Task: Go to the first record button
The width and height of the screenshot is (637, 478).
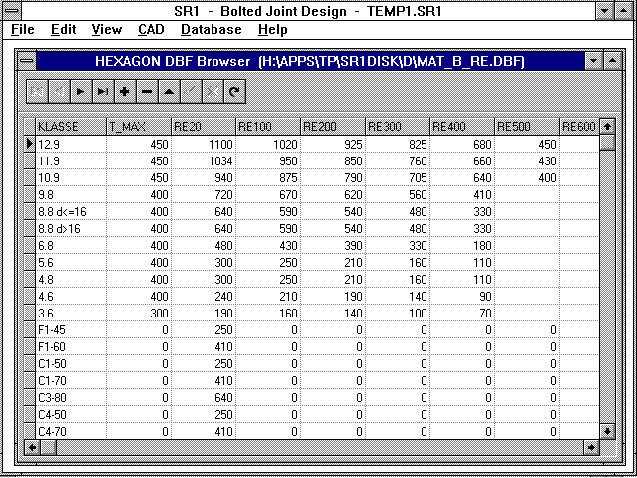Action: coord(37,91)
